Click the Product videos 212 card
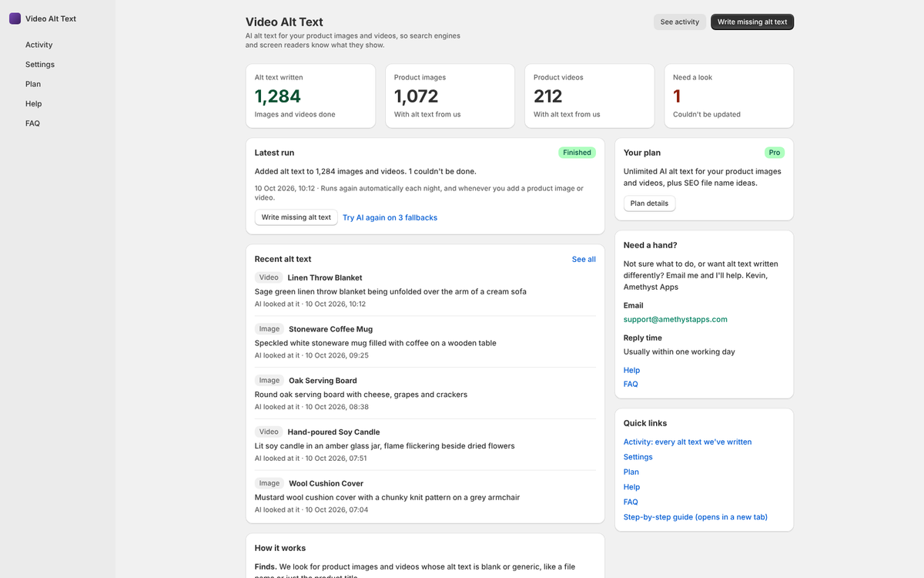 [589, 96]
